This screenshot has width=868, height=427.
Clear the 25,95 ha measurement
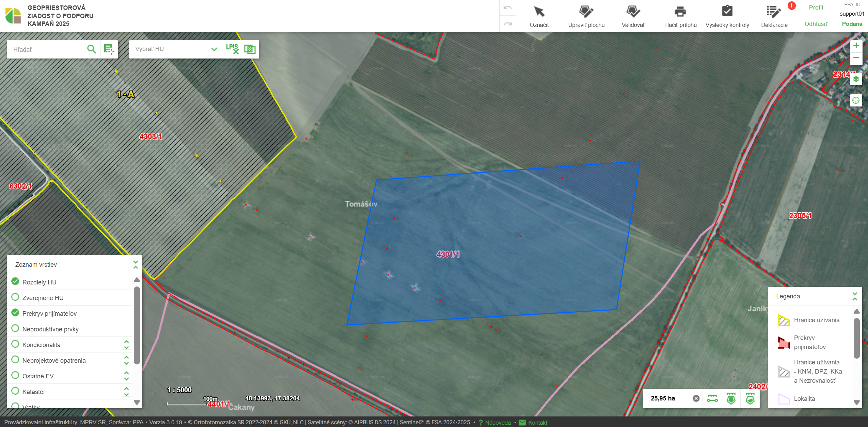(696, 398)
